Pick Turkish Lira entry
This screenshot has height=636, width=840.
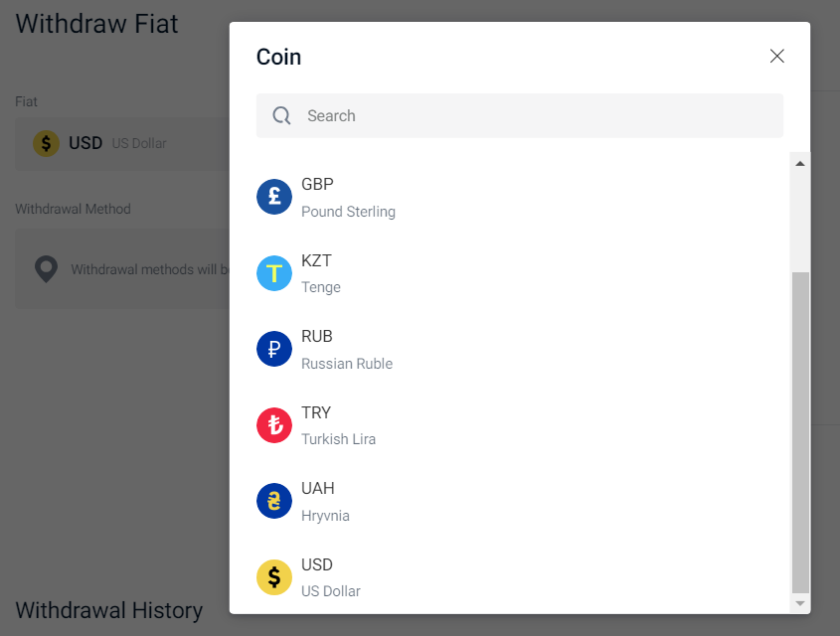coord(520,425)
